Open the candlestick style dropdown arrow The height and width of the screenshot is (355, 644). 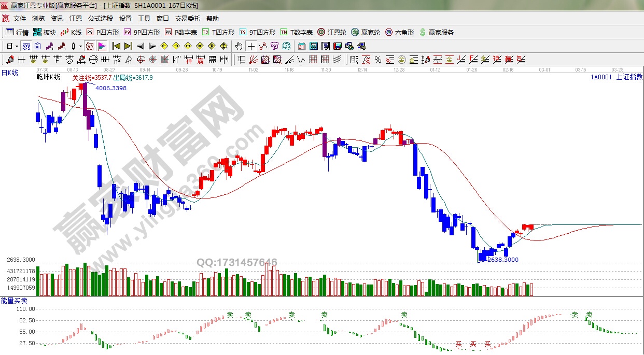tap(80, 46)
